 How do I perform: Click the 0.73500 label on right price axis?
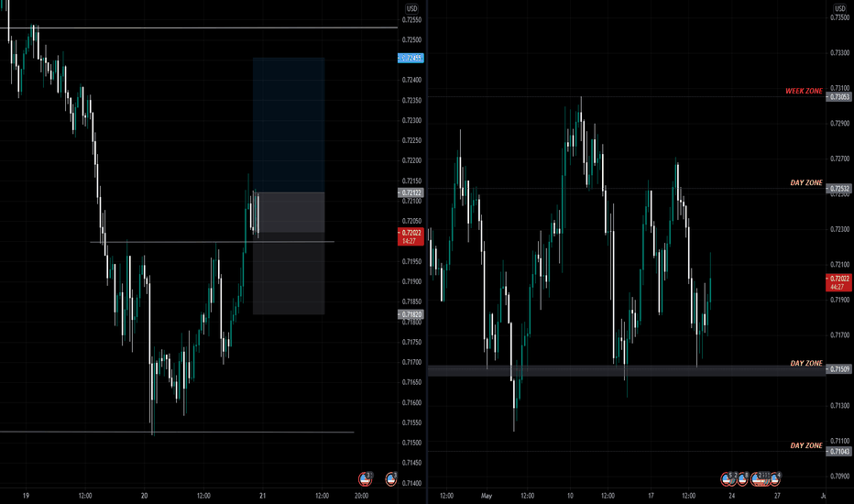point(840,17)
